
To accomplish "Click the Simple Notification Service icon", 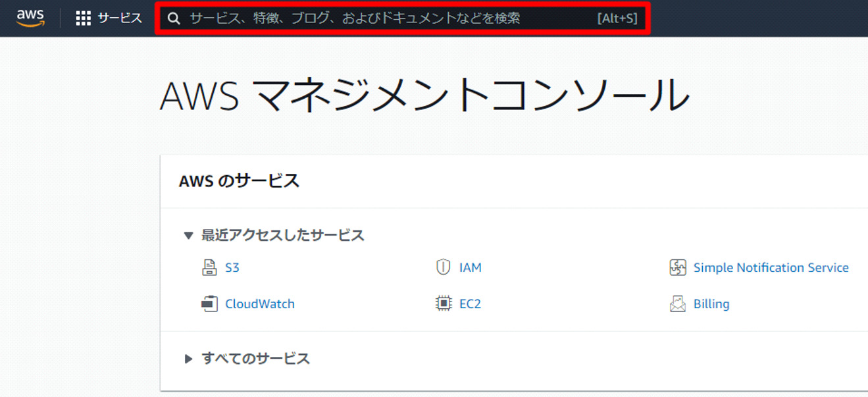I will point(677,267).
